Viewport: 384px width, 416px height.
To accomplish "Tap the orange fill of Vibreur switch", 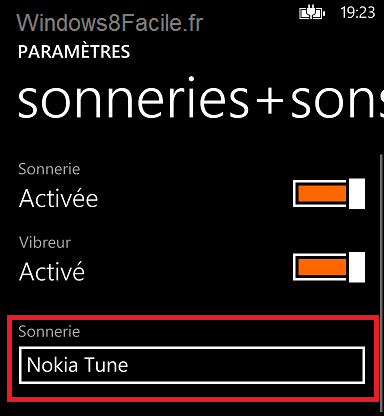I will click(x=322, y=267).
